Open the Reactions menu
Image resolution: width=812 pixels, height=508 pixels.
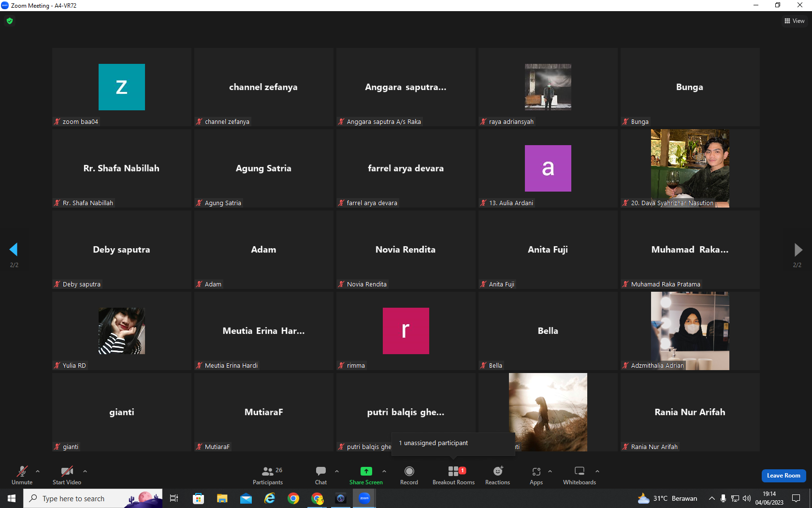point(497,476)
